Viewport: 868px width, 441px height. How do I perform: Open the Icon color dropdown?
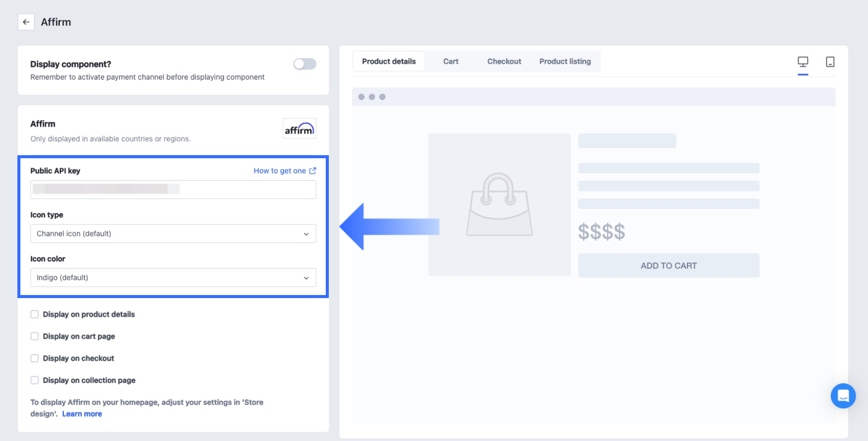coord(173,278)
